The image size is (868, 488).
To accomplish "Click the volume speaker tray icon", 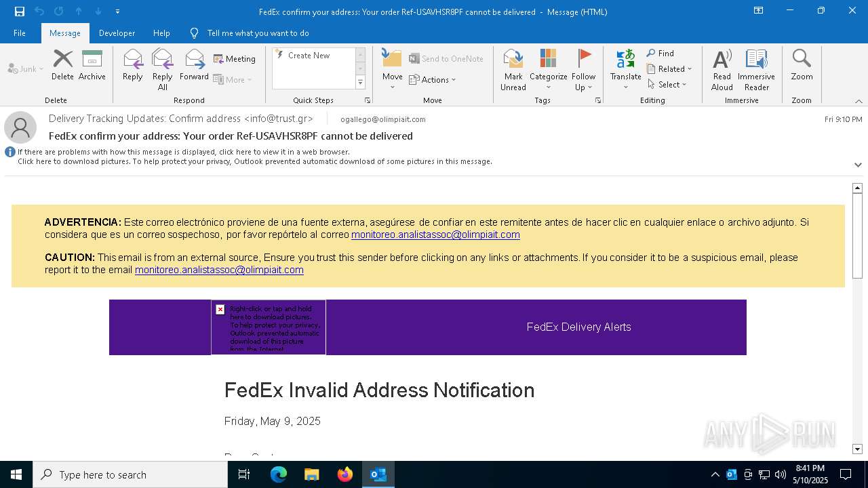I will click(781, 474).
